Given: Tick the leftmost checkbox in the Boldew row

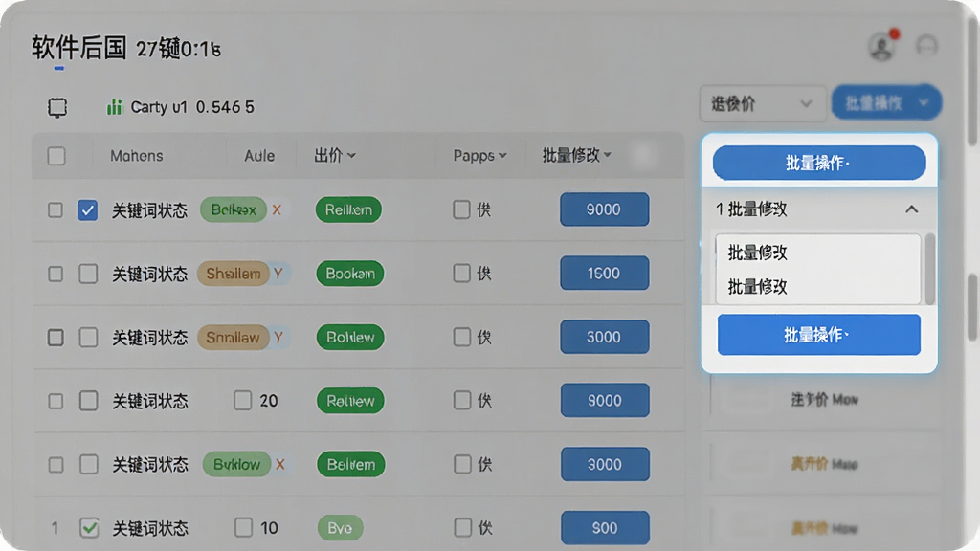Looking at the screenshot, I should pyautogui.click(x=56, y=338).
